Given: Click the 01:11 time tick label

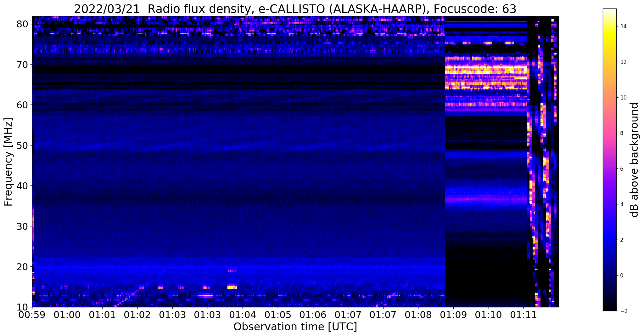Looking at the screenshot, I should (x=524, y=315).
